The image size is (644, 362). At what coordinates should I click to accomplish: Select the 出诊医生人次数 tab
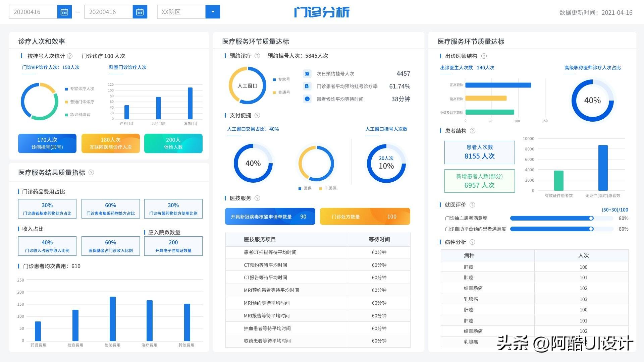coord(467,68)
